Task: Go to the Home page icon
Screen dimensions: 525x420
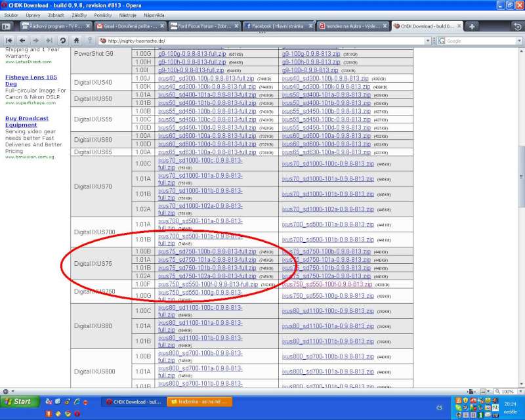Action: click(x=76, y=40)
